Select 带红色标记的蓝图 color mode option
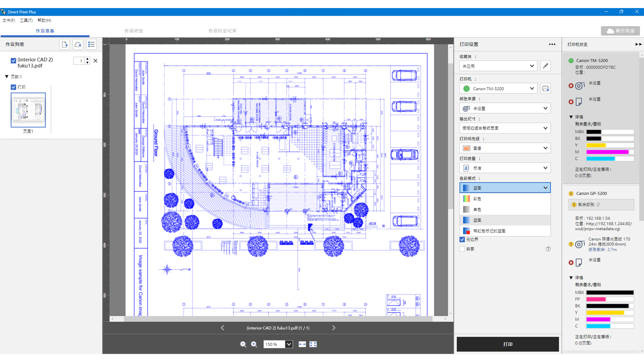 (505, 231)
